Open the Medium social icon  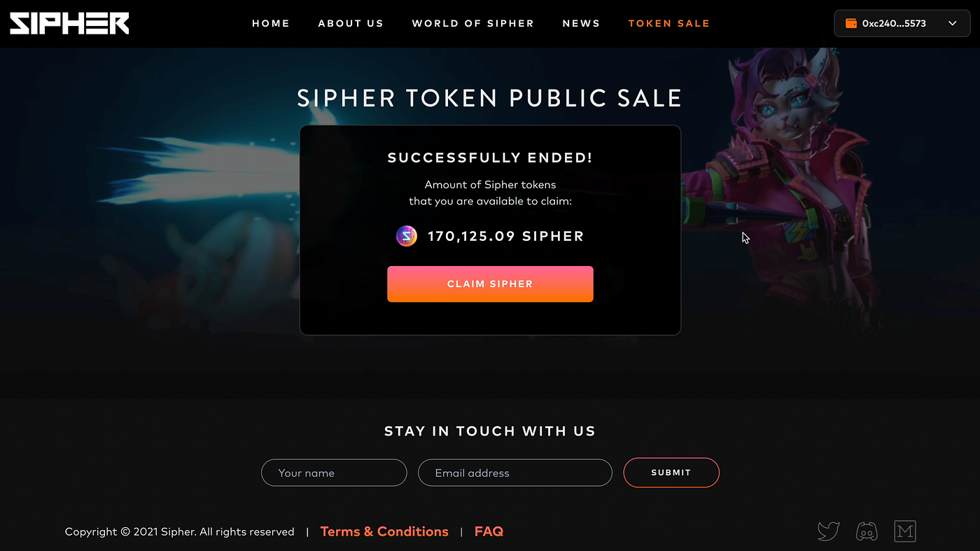pos(905,531)
